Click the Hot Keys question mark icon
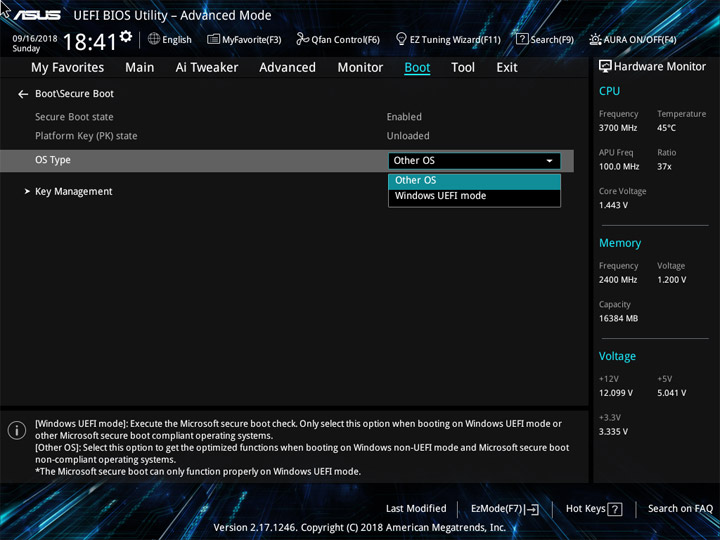The width and height of the screenshot is (720, 540). 614,509
